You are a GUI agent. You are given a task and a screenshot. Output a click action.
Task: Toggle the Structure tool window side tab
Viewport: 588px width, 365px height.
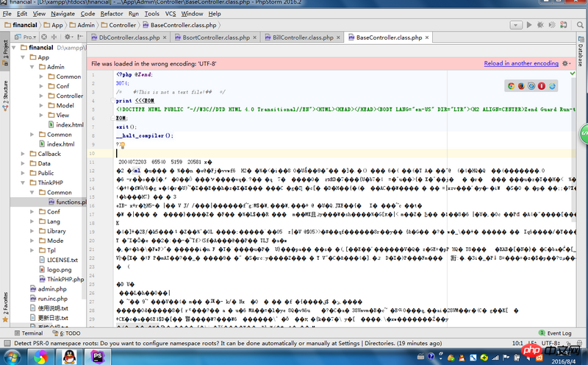4,93
